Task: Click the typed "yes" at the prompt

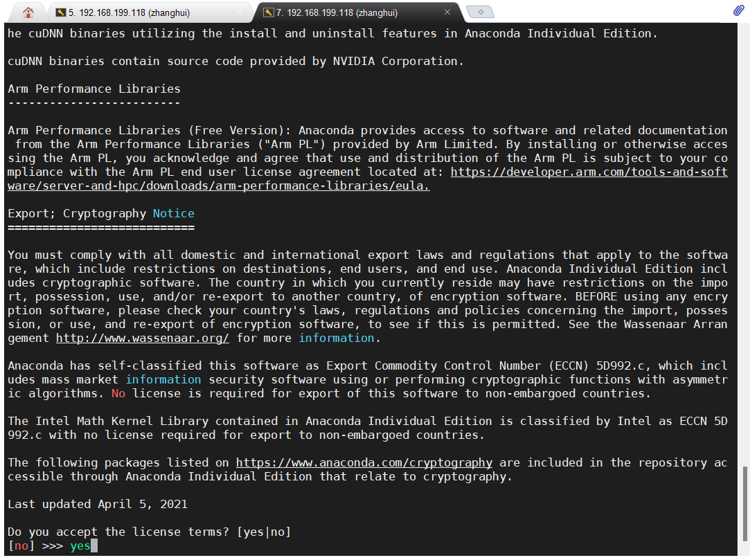Action: click(80, 545)
